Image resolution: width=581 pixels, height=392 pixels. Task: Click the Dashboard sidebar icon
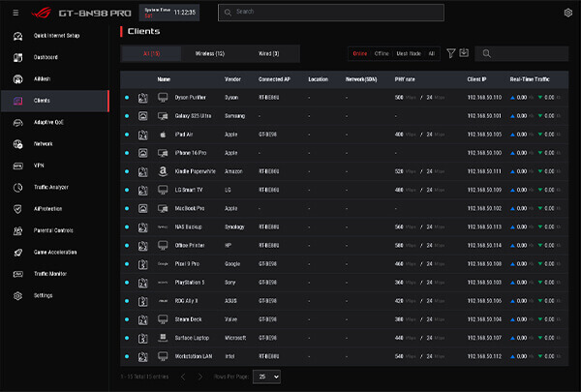(x=17, y=57)
